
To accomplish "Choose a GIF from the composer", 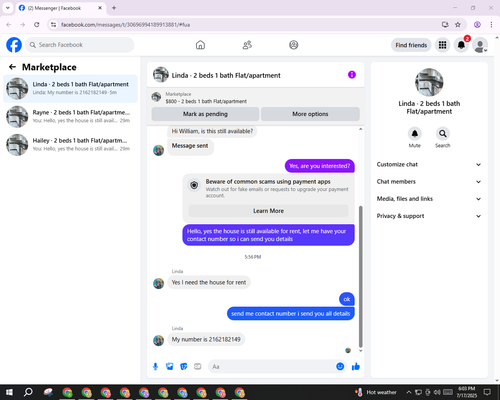I will pyautogui.click(x=198, y=367).
